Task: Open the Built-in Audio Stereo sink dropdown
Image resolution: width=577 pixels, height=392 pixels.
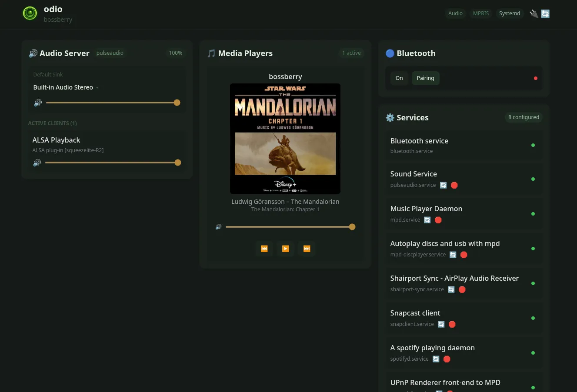Action: (97, 87)
